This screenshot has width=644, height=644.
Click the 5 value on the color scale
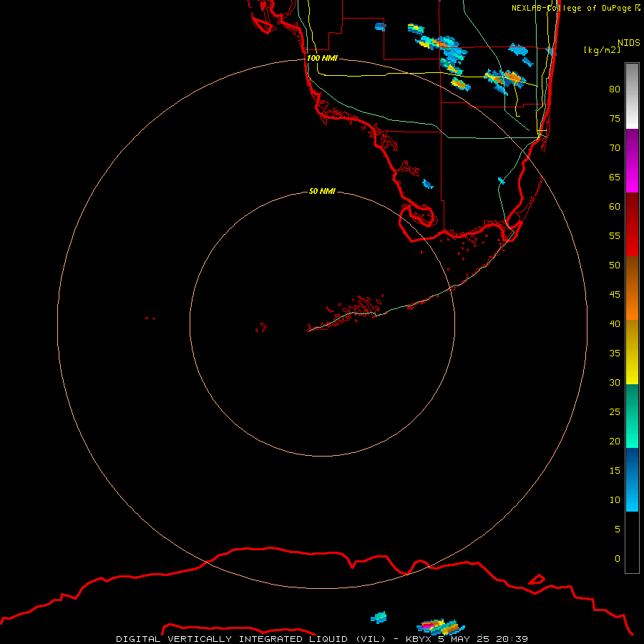[618, 529]
